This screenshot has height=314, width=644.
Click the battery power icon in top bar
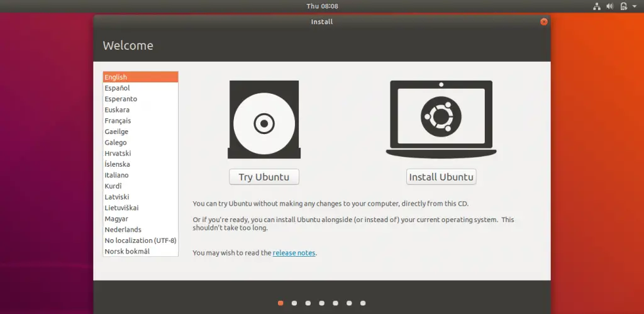623,6
